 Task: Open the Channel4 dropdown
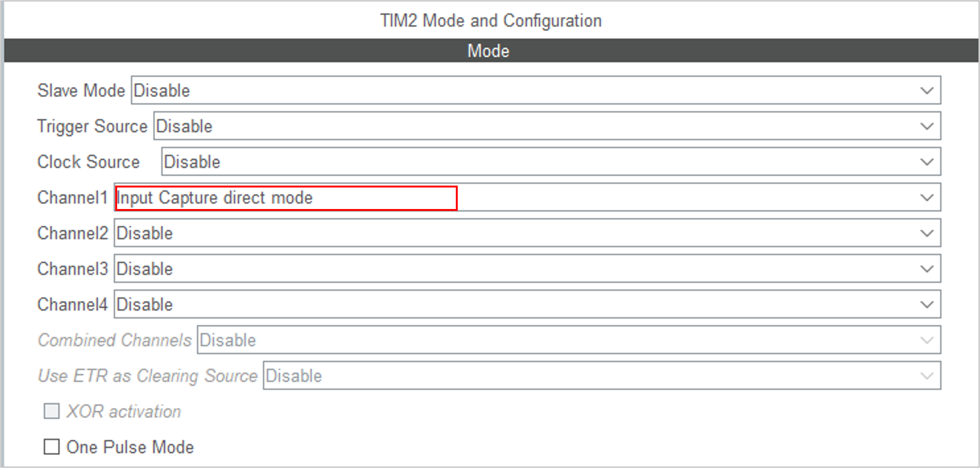(527, 304)
